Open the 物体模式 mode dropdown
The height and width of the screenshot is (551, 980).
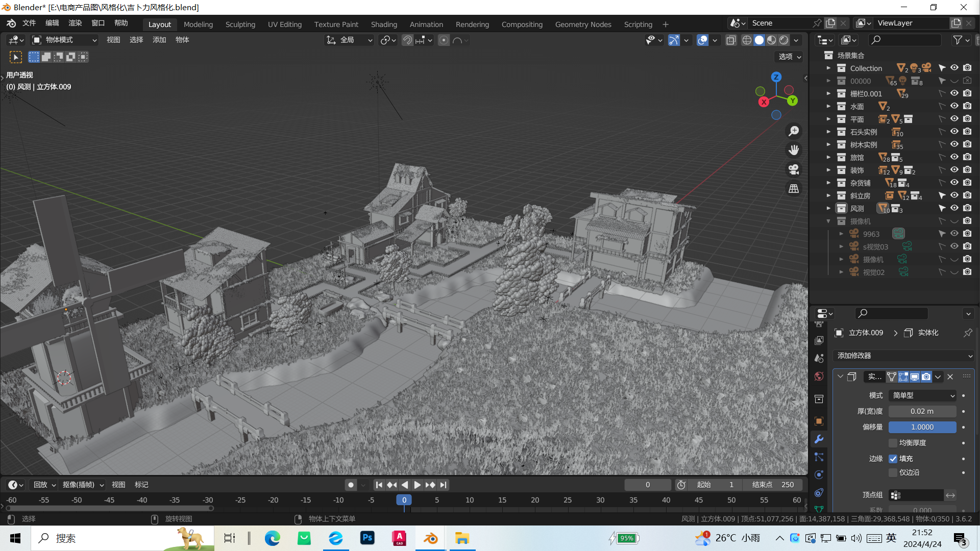coord(64,40)
